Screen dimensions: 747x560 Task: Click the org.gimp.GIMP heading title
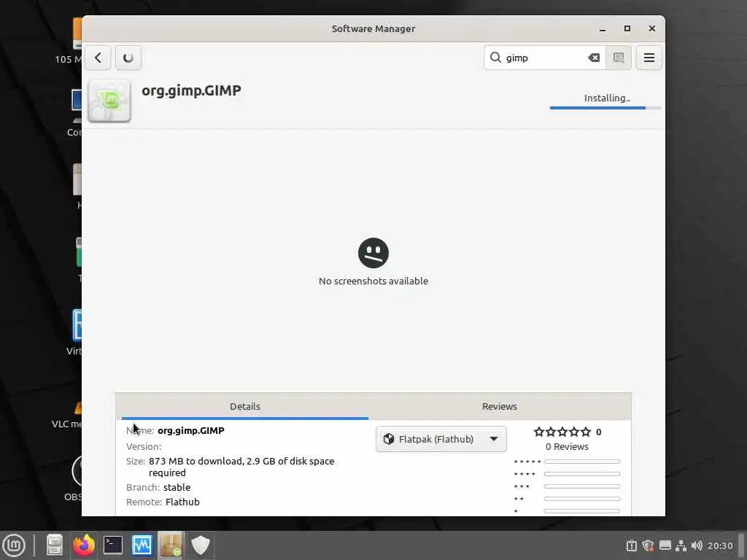pos(192,90)
